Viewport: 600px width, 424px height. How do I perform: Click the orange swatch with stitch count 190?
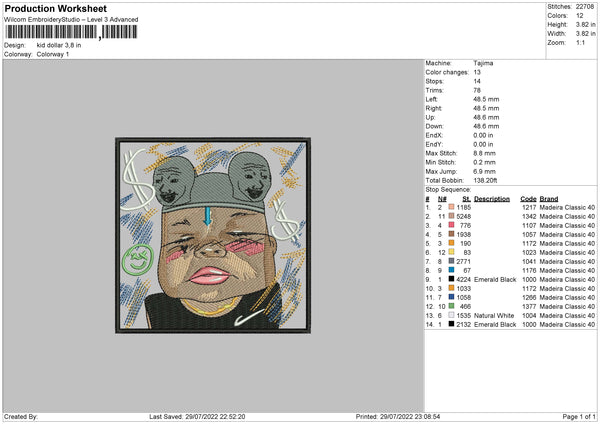click(452, 243)
